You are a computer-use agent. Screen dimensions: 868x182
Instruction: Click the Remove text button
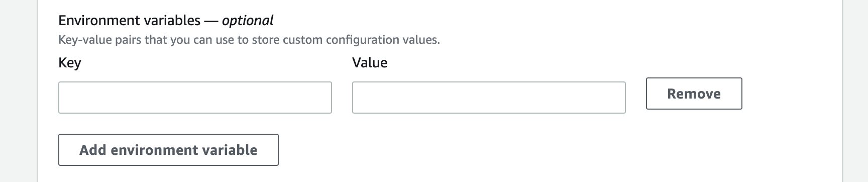tap(694, 94)
